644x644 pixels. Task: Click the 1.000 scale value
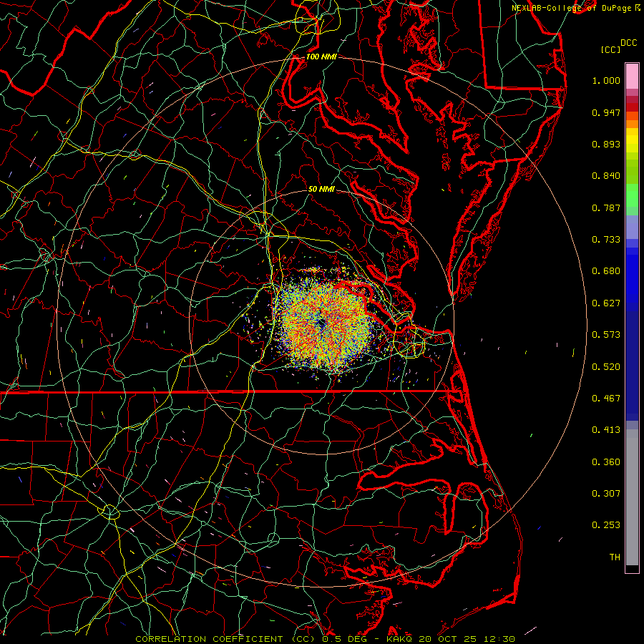(606, 80)
